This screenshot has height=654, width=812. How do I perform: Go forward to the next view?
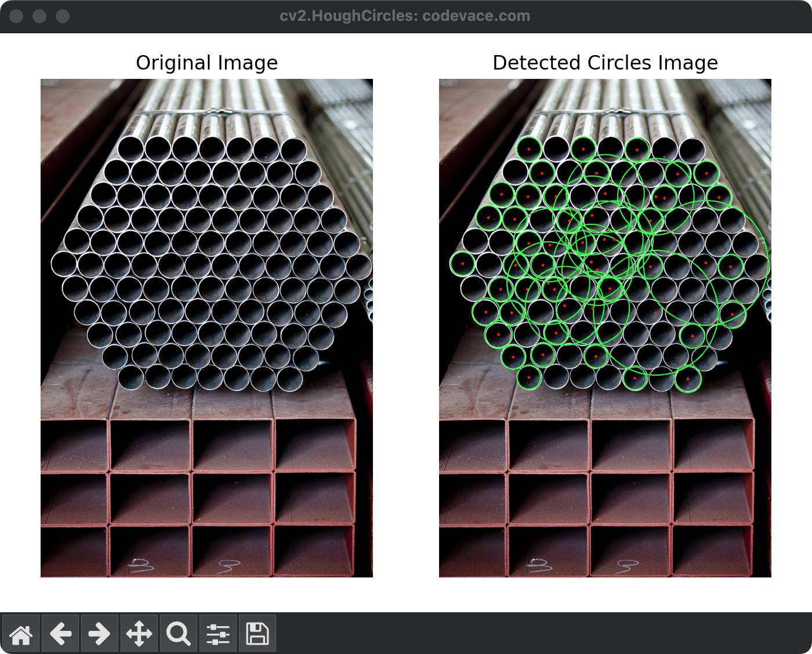(99, 634)
